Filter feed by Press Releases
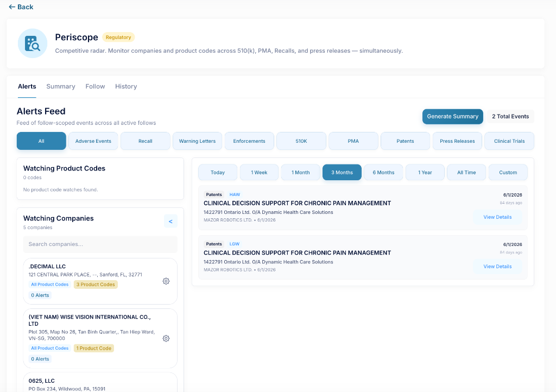Viewport: 556px width, 392px height. [x=457, y=141]
